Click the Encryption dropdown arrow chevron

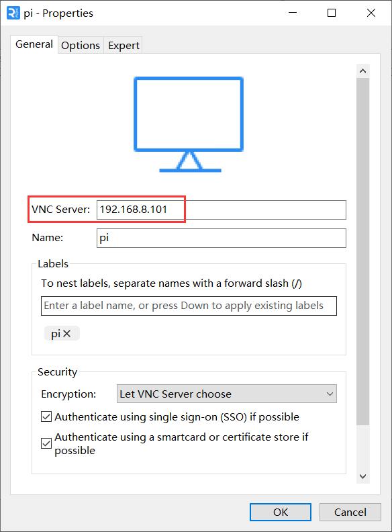(x=330, y=394)
